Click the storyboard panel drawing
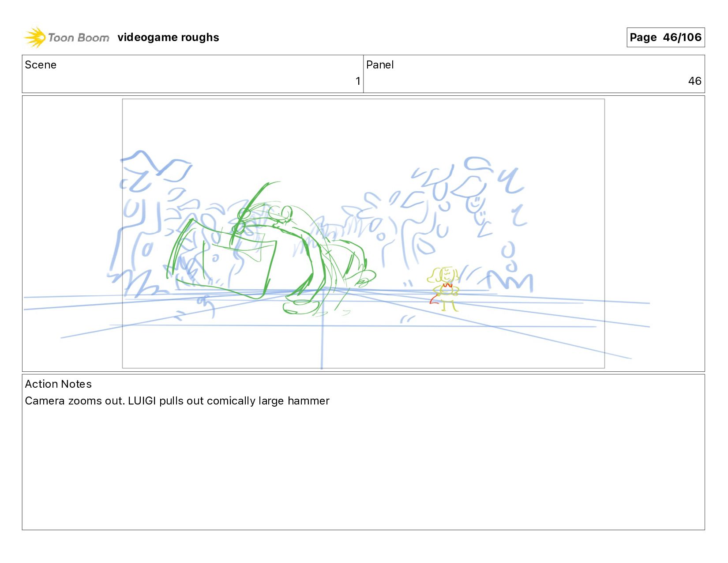This screenshot has height=563, width=728. tap(363, 234)
